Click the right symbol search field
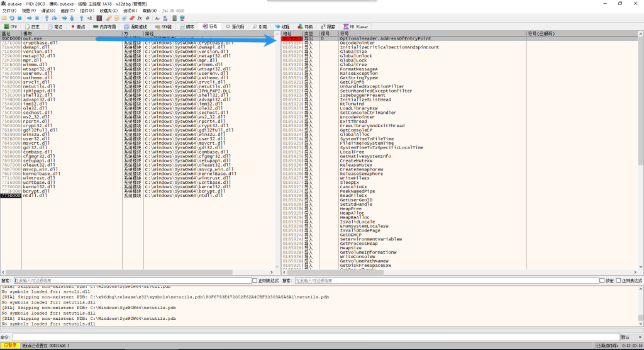The image size is (644, 350). tap(447, 281)
